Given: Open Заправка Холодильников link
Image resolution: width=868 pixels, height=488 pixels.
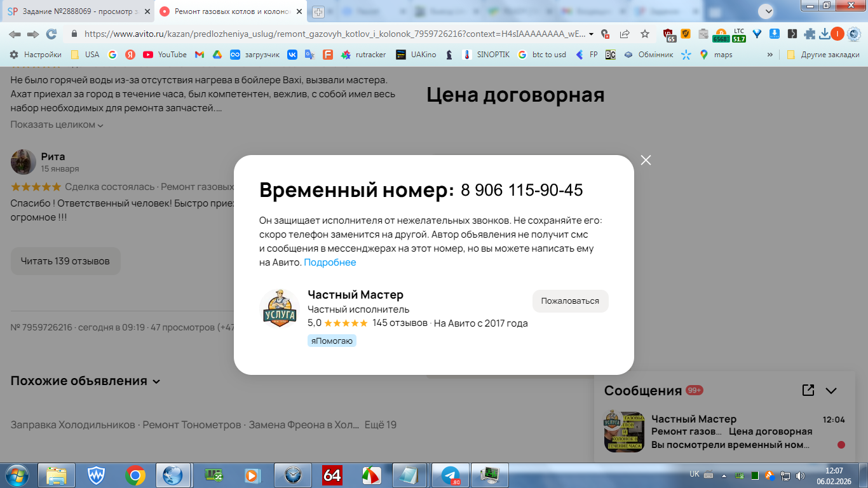Looking at the screenshot, I should click(x=73, y=424).
